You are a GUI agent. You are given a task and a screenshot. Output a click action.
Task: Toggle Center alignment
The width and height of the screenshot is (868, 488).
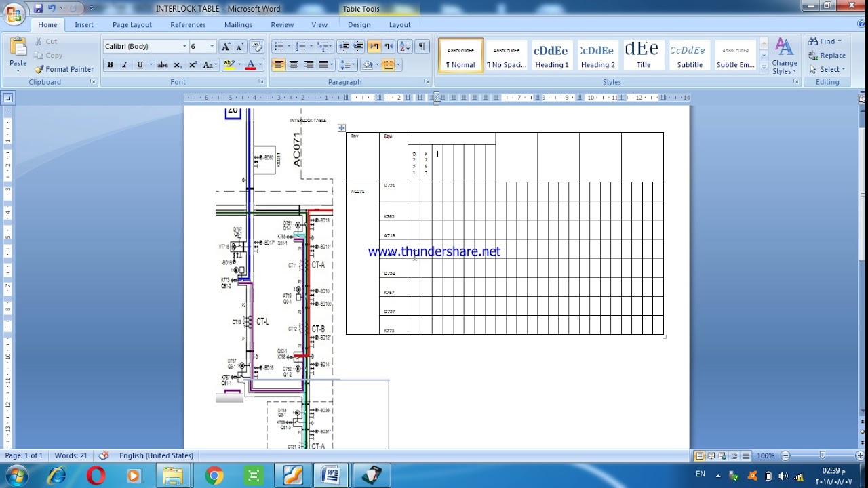click(294, 65)
